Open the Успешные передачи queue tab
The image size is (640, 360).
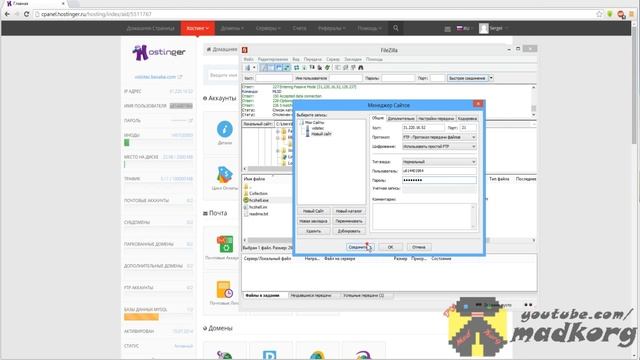364,295
